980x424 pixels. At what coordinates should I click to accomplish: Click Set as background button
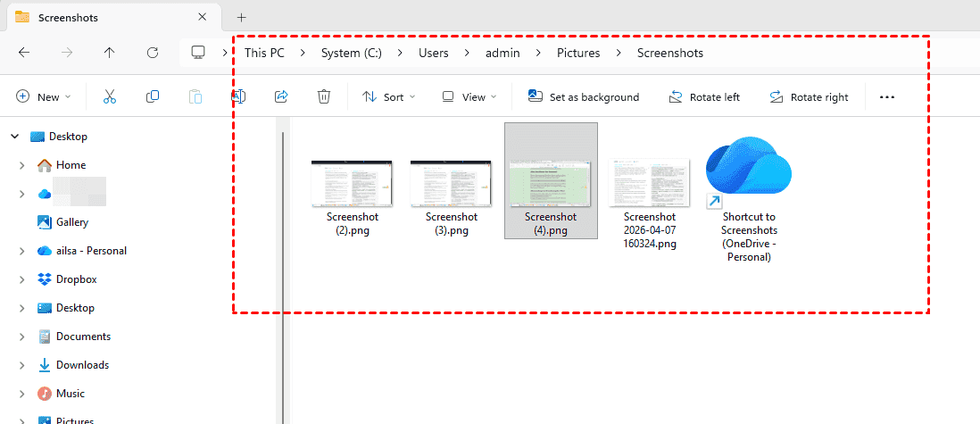[584, 96]
